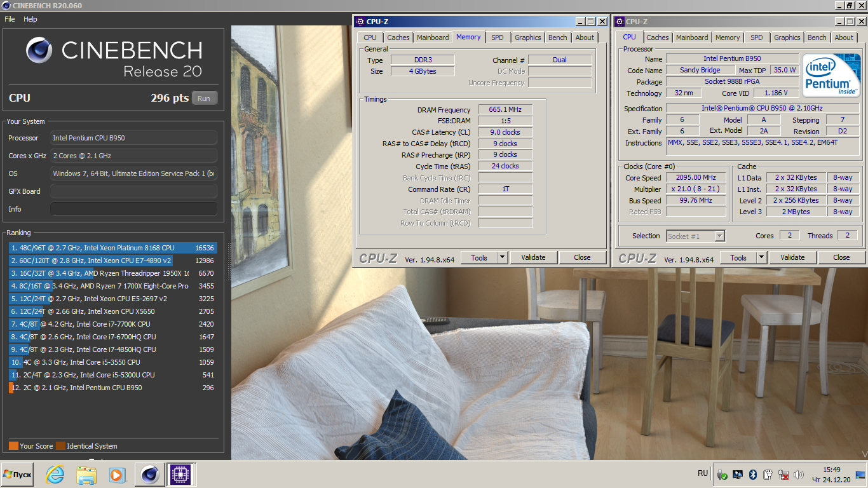Select Ryzen Threadripper 1950X ranking row
Viewport: 868px width, 488px height.
pyautogui.click(x=113, y=273)
